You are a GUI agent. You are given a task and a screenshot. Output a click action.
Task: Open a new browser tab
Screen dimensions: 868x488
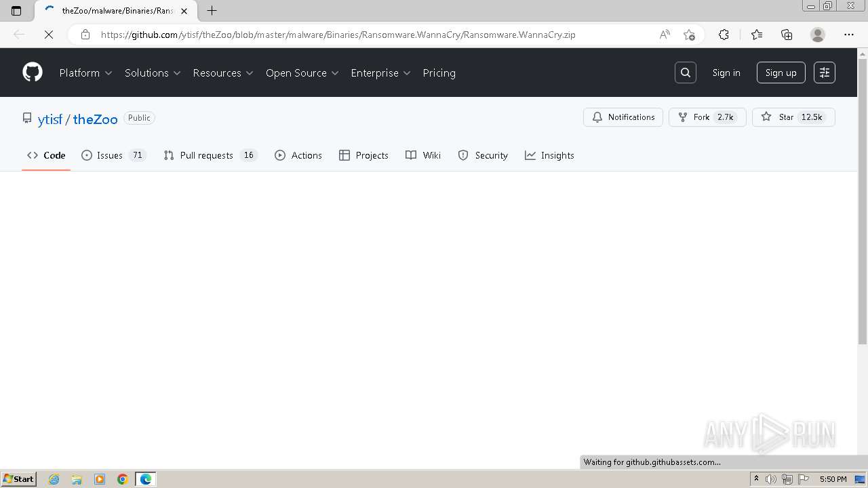point(212,11)
